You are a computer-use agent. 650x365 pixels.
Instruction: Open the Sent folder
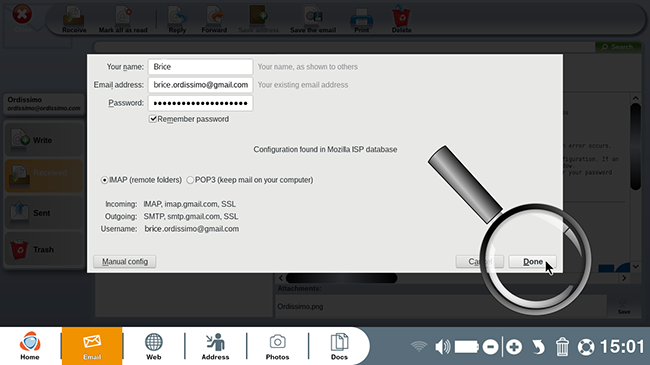(44, 212)
